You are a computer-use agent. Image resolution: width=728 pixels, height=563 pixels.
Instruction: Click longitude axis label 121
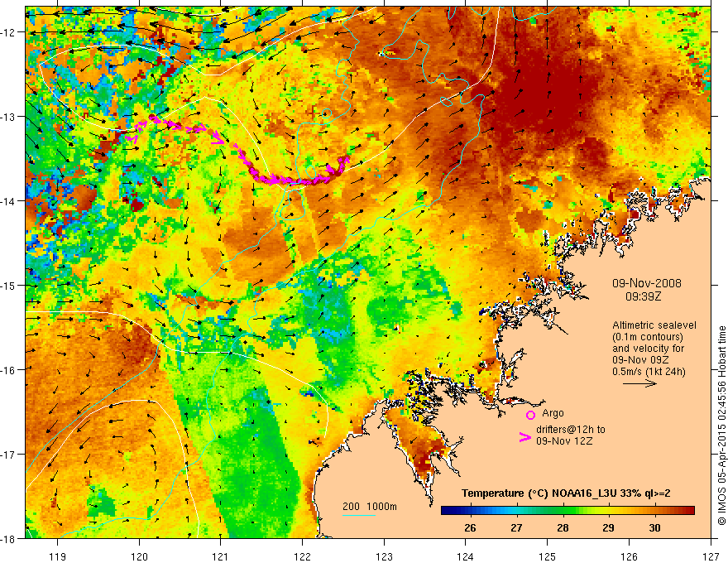tap(221, 556)
